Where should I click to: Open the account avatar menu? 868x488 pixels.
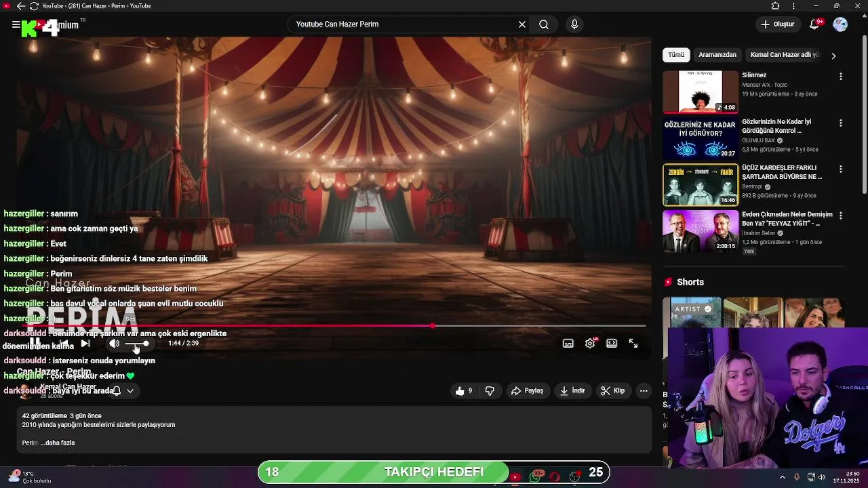(x=840, y=24)
